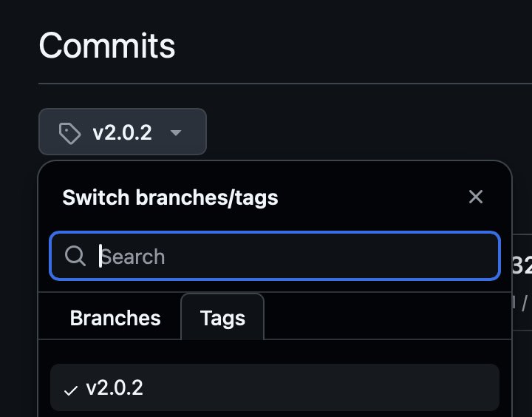Focus the Search input field
532x417 pixels.
[296, 257]
